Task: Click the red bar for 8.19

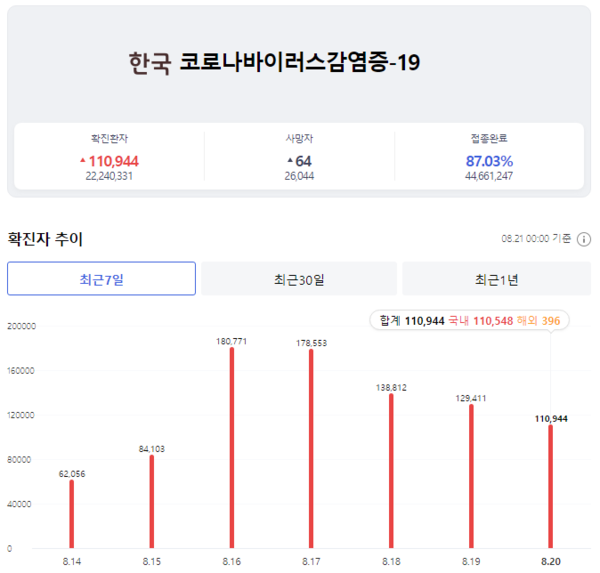Action: [x=471, y=477]
